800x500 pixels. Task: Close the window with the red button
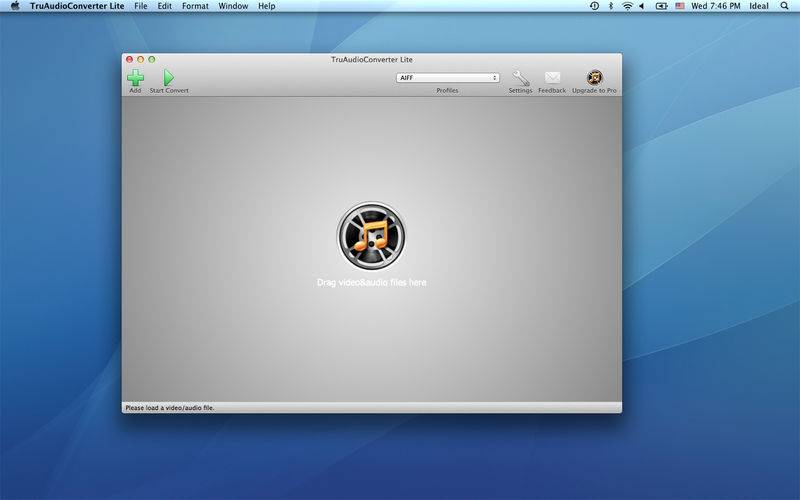tap(130, 59)
